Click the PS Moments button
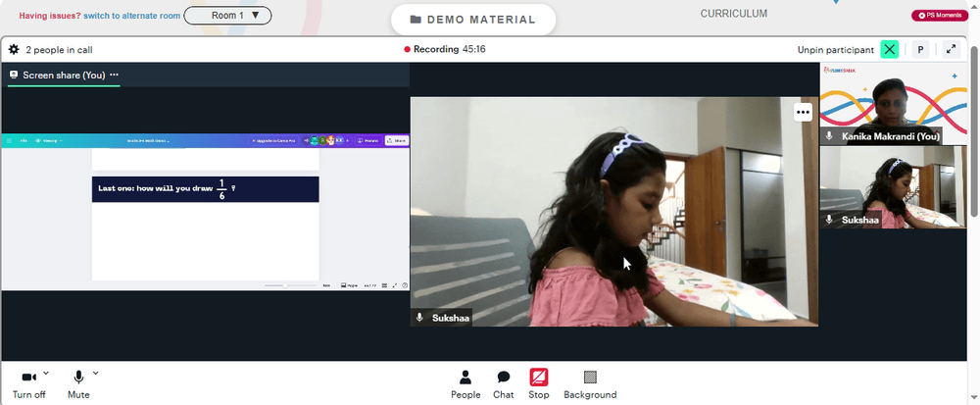Image resolution: width=980 pixels, height=405 pixels. [940, 15]
